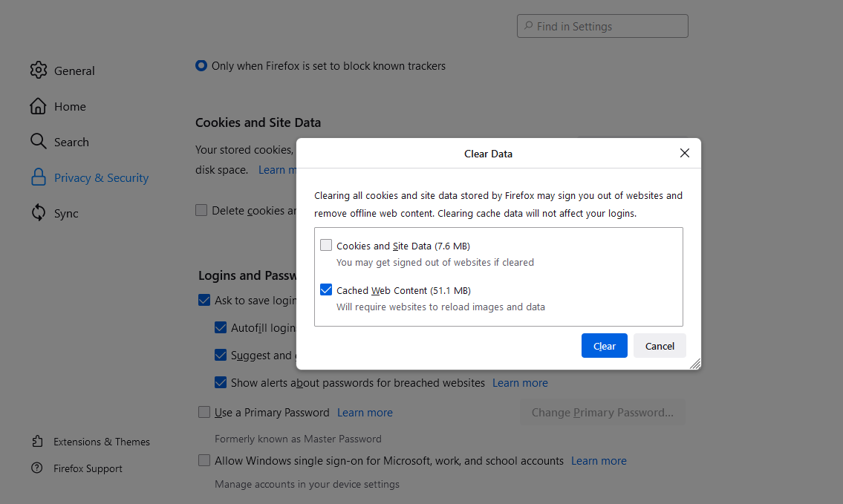Enable Use a Primary Password

point(204,412)
